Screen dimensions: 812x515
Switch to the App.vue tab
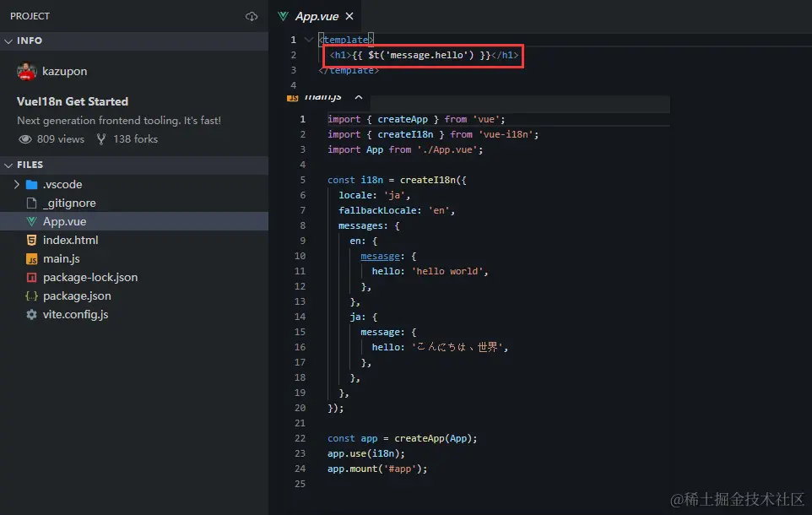click(x=317, y=15)
